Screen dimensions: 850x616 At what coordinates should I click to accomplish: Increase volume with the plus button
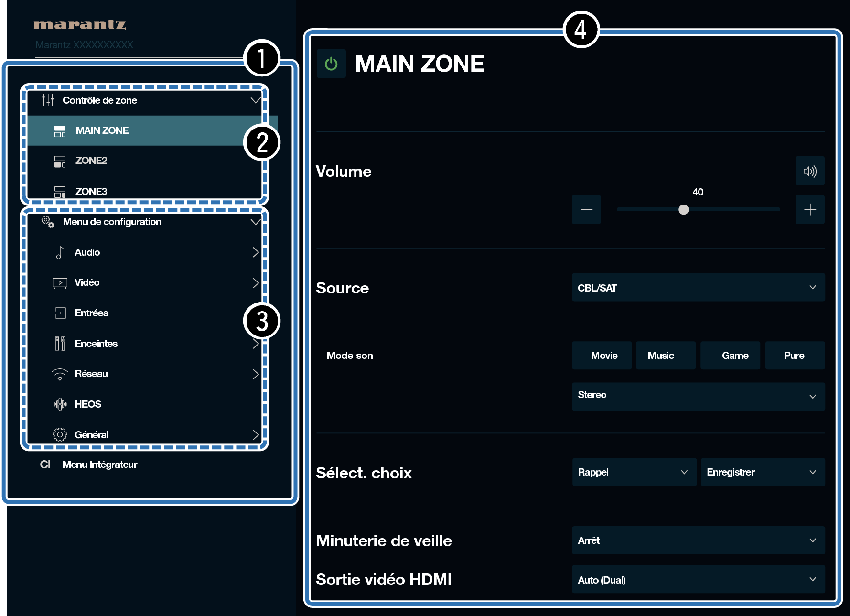[x=809, y=209]
